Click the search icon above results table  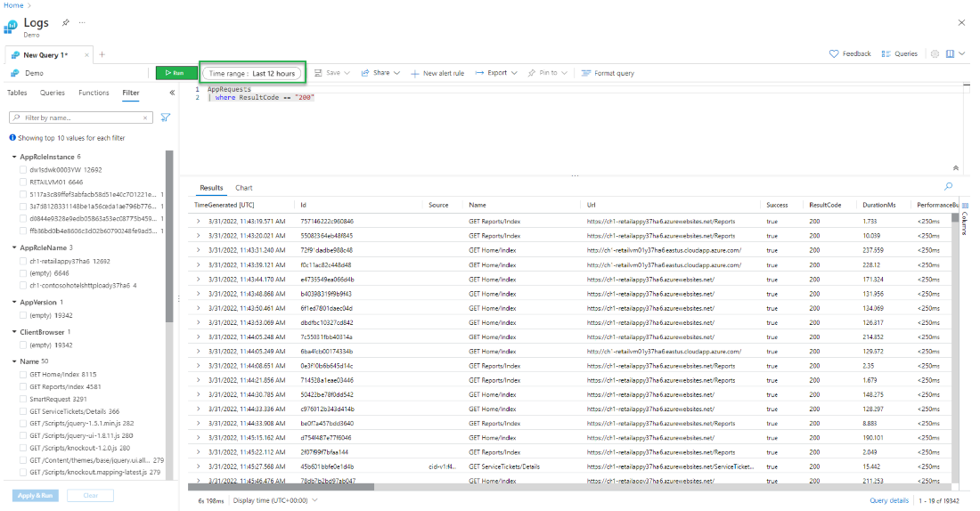(948, 186)
